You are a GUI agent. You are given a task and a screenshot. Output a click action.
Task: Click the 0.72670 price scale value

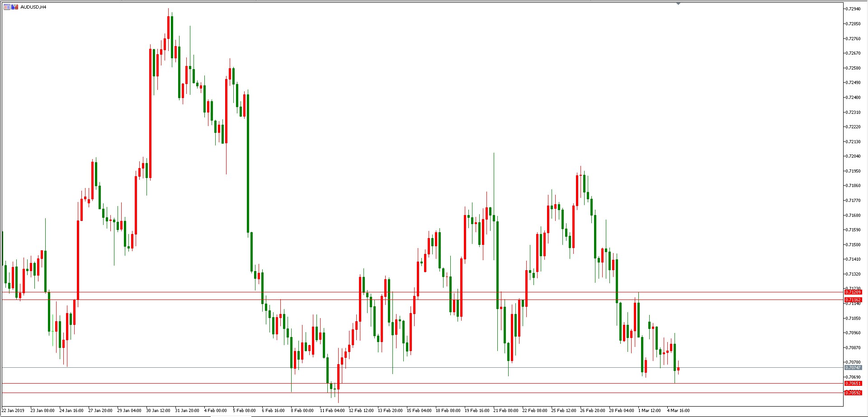[x=853, y=53]
